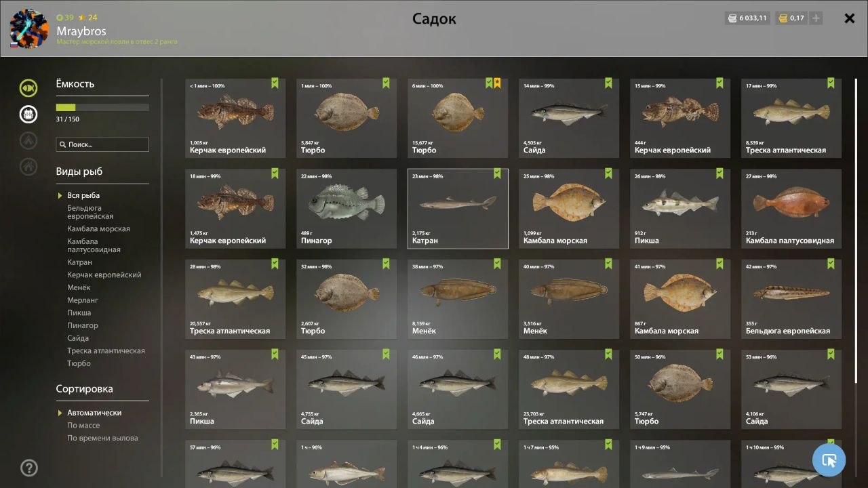868x488 pixels.
Task: Sort fish by По времени вылова
Action: 102,438
